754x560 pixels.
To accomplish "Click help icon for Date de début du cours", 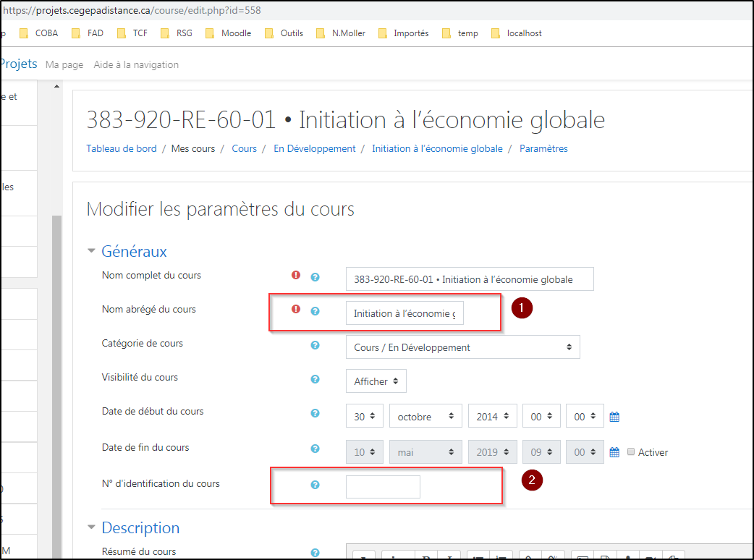I will pos(315,413).
